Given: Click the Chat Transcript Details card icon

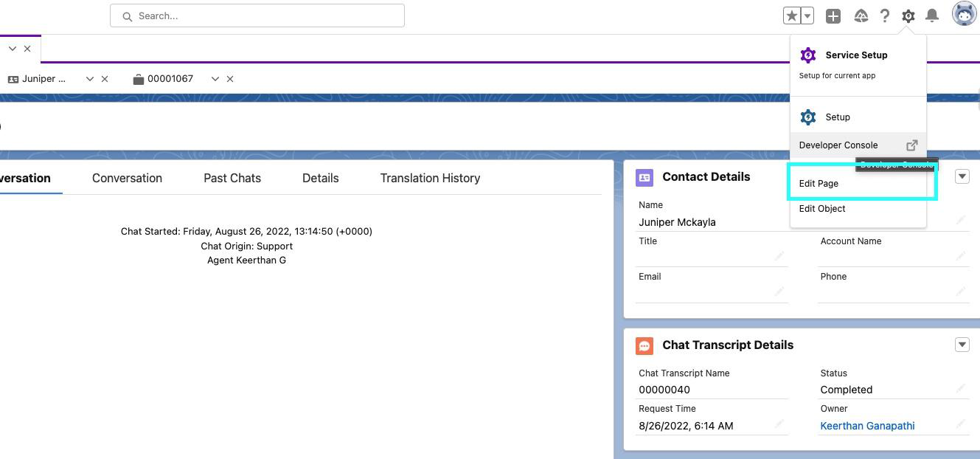Looking at the screenshot, I should tap(644, 345).
